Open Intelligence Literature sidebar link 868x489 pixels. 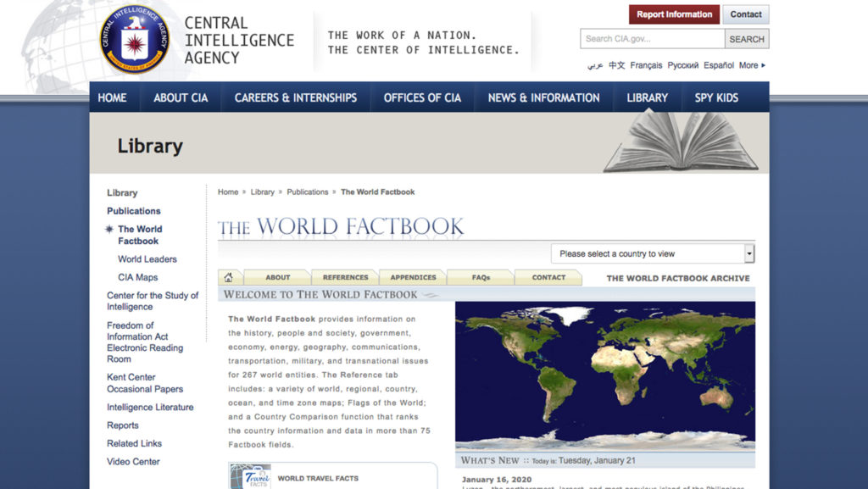pyautogui.click(x=150, y=407)
